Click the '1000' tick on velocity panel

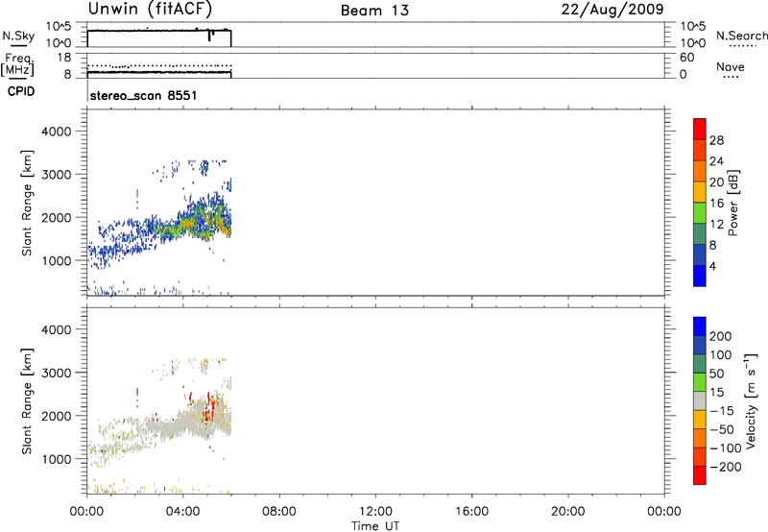[57, 459]
